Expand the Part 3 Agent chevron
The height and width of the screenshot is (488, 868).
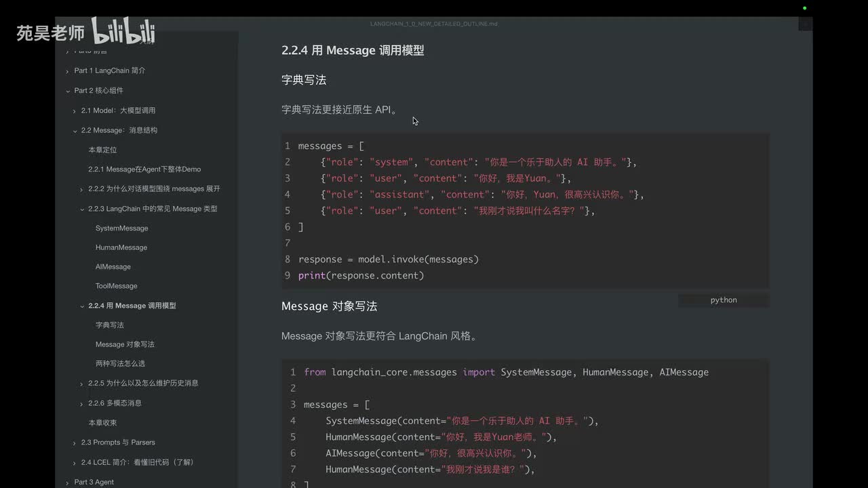pos(67,483)
